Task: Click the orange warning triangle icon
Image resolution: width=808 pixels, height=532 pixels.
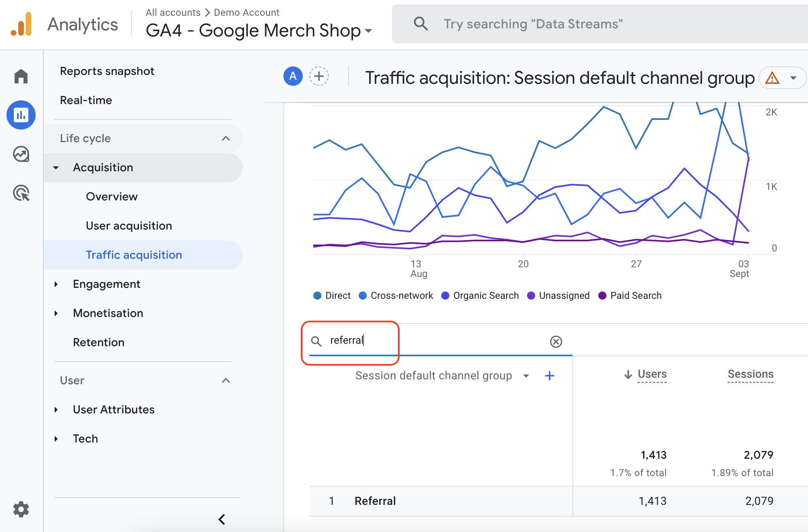Action: pos(772,77)
